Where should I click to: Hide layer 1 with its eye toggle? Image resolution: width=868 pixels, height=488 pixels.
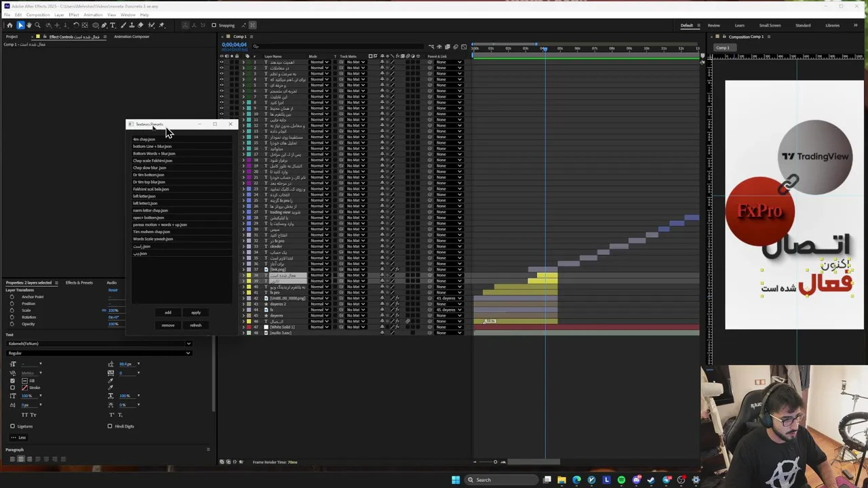point(221,62)
